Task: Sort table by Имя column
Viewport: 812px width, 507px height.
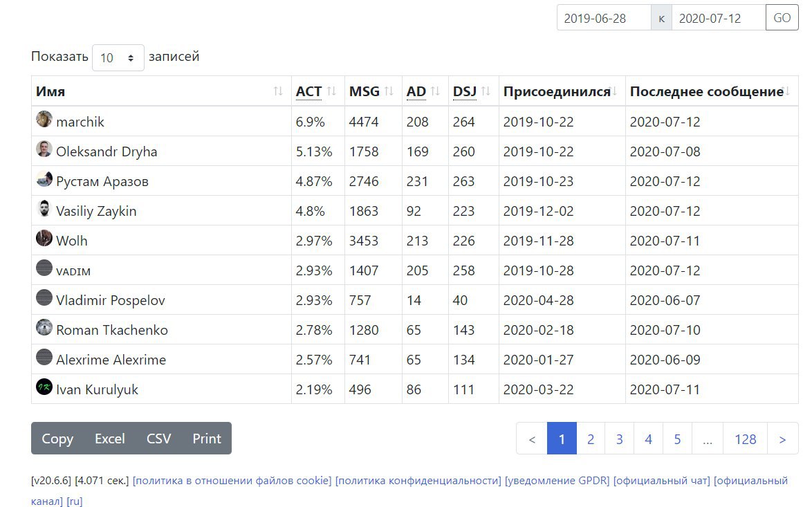Action: click(161, 91)
